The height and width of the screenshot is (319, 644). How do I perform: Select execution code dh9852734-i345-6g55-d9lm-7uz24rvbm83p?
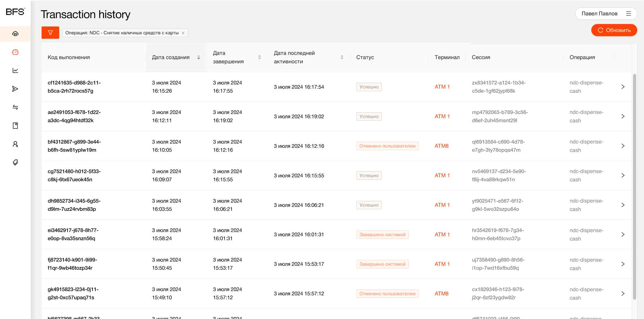[74, 205]
